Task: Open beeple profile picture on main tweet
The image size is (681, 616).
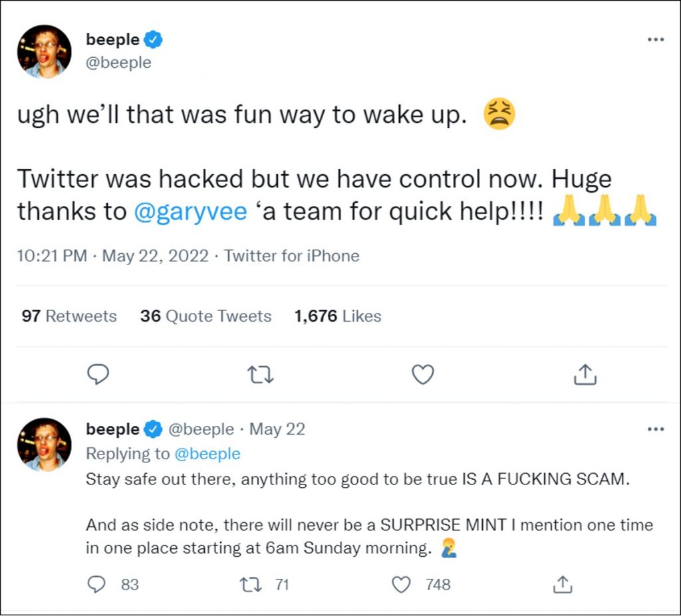Action: (45, 52)
